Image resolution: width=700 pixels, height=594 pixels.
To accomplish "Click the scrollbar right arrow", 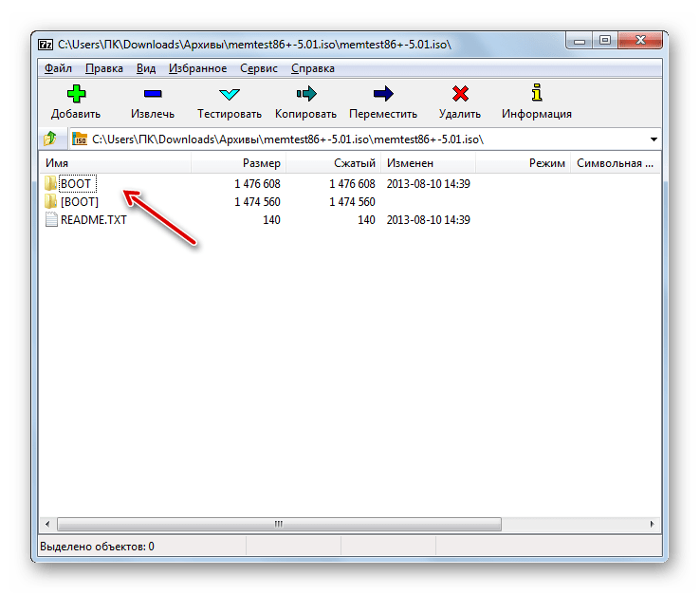I will tap(652, 524).
